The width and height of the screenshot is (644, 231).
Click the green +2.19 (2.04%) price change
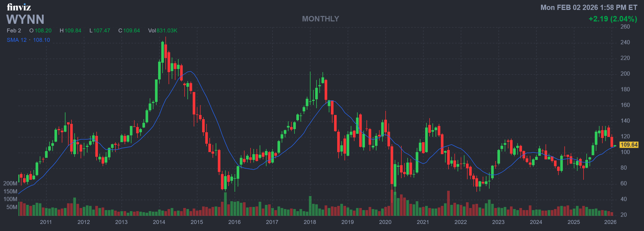pyautogui.click(x=613, y=19)
